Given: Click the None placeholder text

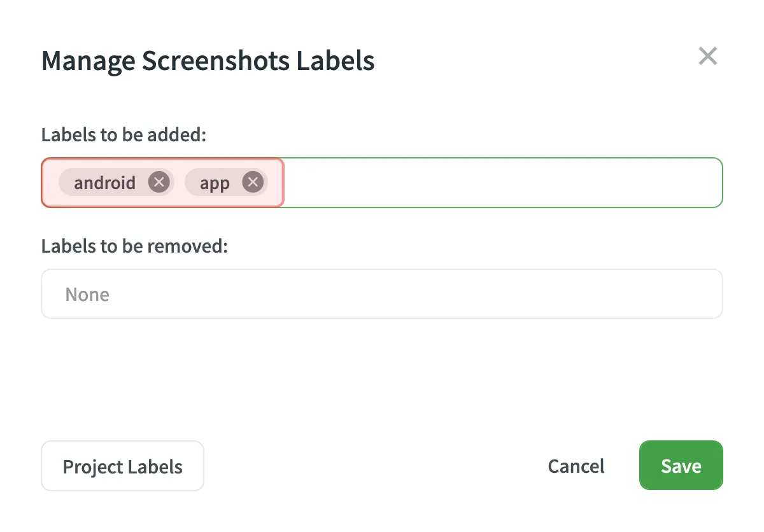Looking at the screenshot, I should tap(87, 294).
